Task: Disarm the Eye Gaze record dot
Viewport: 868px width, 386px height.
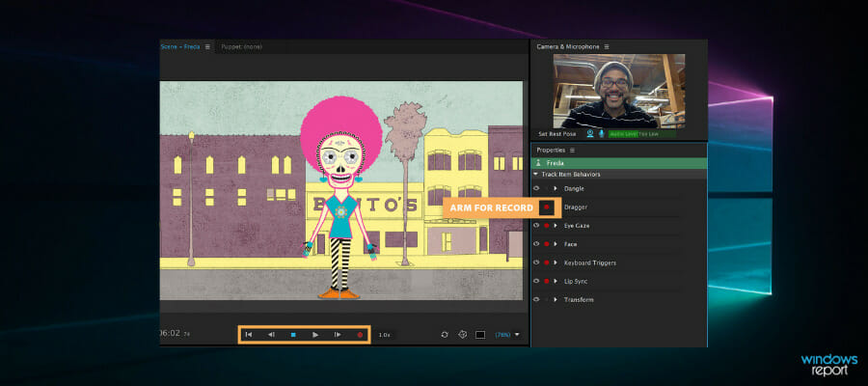Action: [547, 226]
